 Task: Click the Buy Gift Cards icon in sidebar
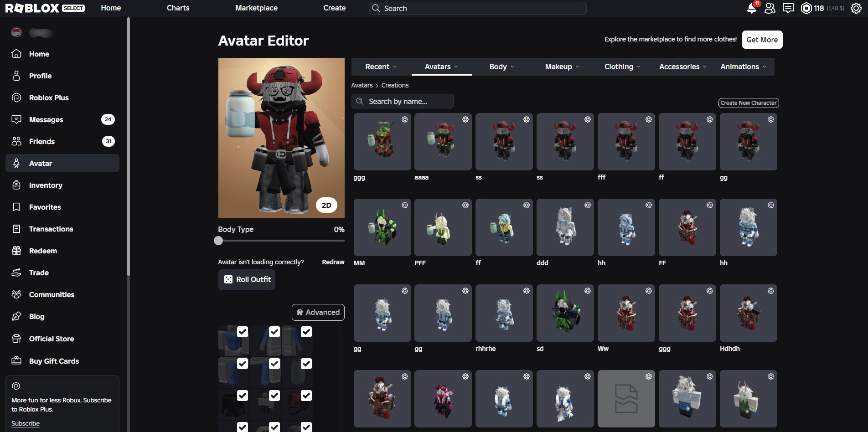[16, 361]
